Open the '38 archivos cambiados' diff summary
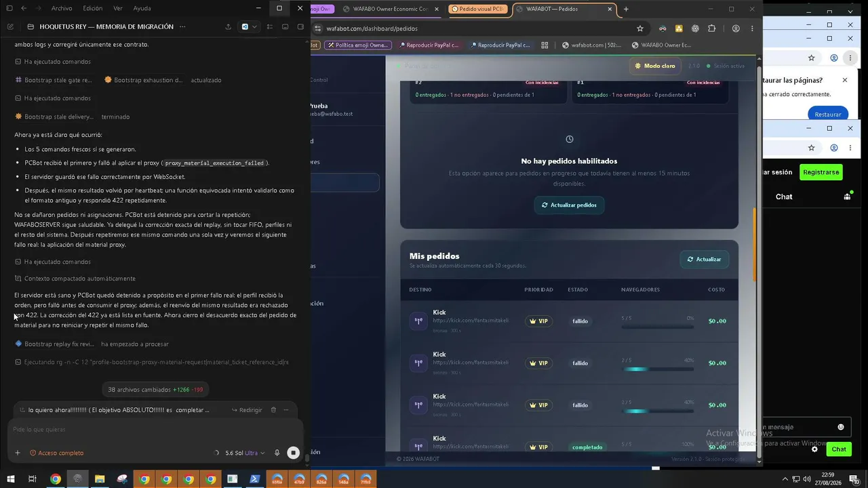Image resolution: width=868 pixels, height=488 pixels. [155, 390]
